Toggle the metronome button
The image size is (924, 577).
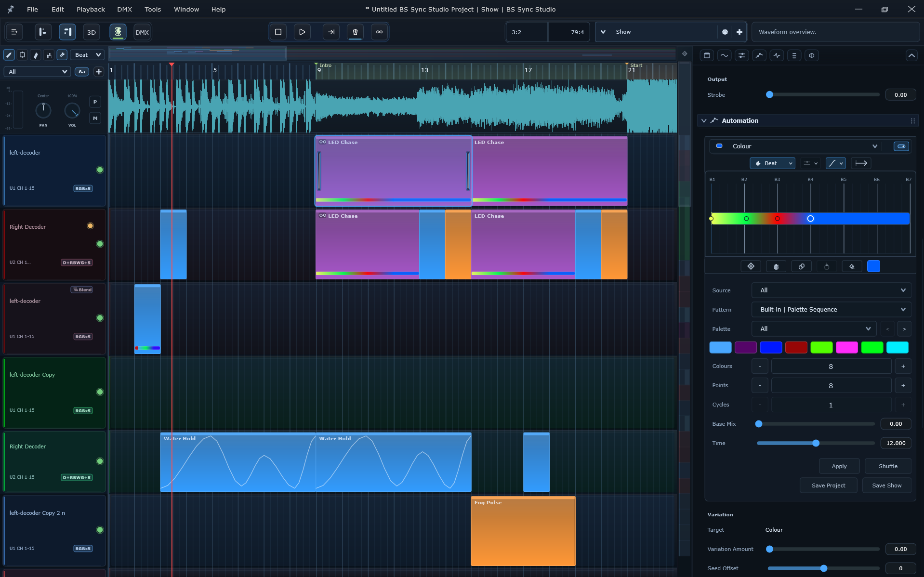[355, 32]
